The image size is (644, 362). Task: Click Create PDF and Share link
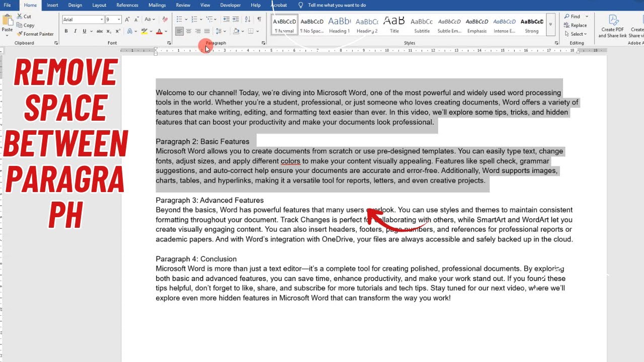point(613,26)
